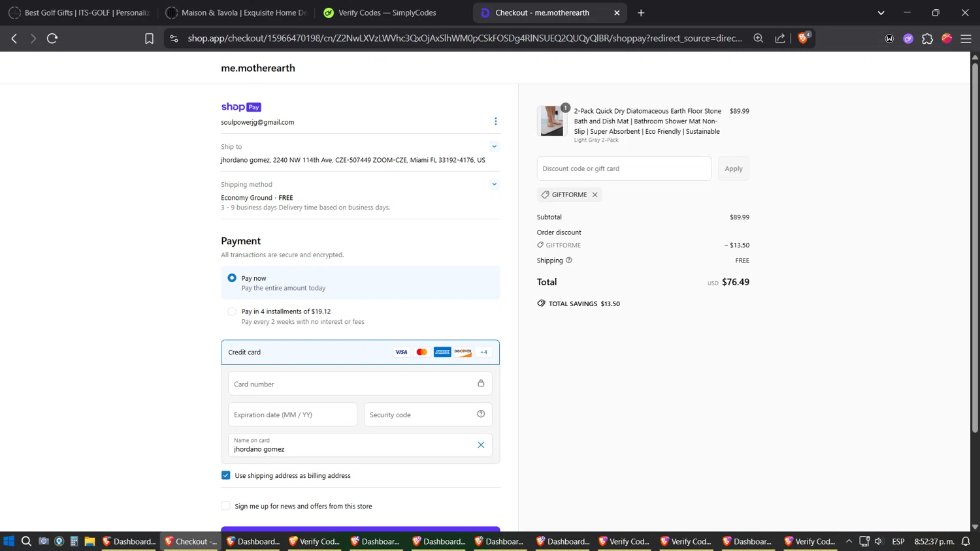Open the clock showing 8:52:37 p.m.
This screenshot has width=980, height=551.
click(934, 541)
